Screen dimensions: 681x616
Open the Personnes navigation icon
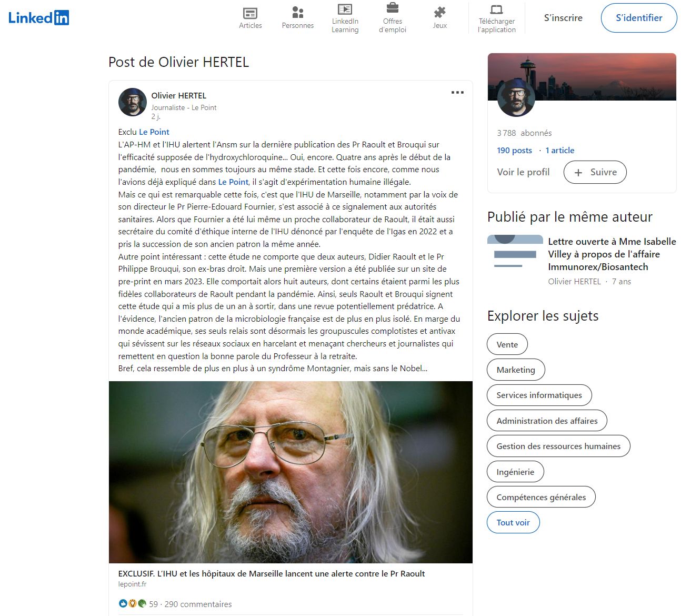pyautogui.click(x=298, y=13)
